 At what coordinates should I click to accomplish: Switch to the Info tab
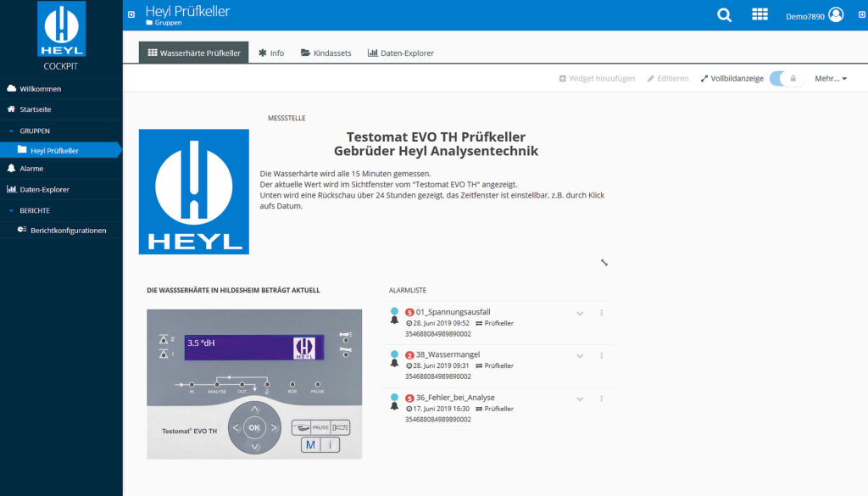[271, 53]
